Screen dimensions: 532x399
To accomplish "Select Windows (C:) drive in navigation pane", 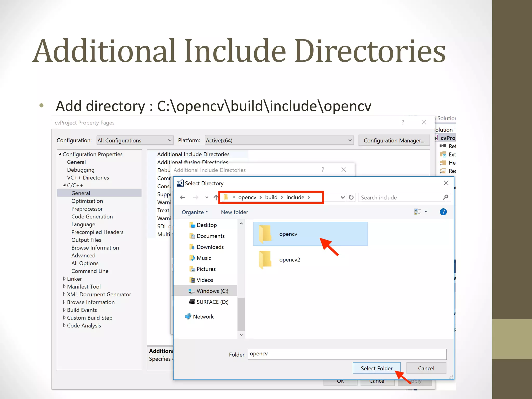I will coord(212,291).
